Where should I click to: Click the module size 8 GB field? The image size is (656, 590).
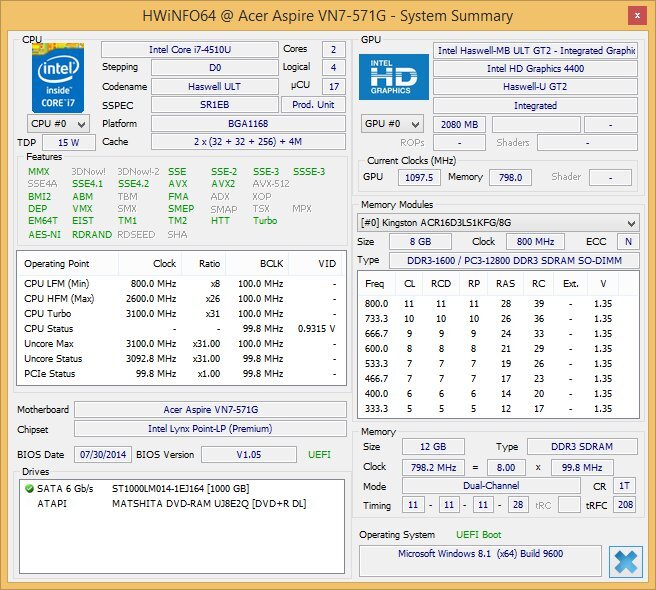pyautogui.click(x=420, y=241)
